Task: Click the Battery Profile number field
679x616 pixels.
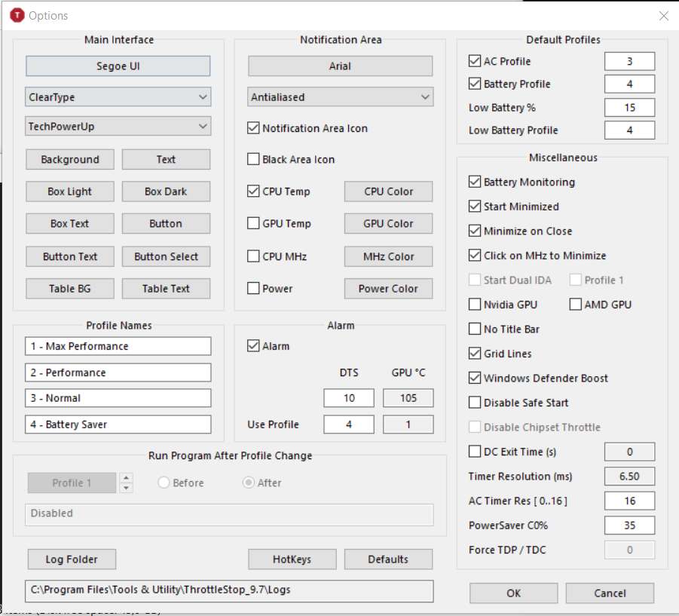Action: pos(629,84)
